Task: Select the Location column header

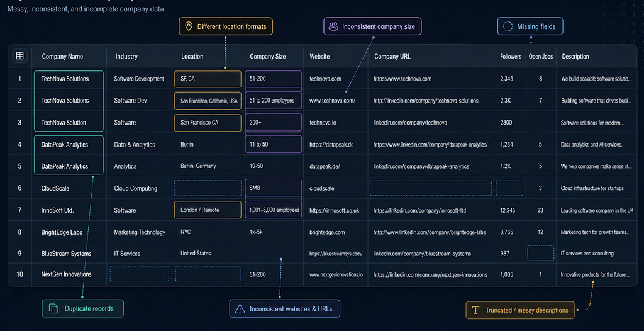Action: [192, 57]
